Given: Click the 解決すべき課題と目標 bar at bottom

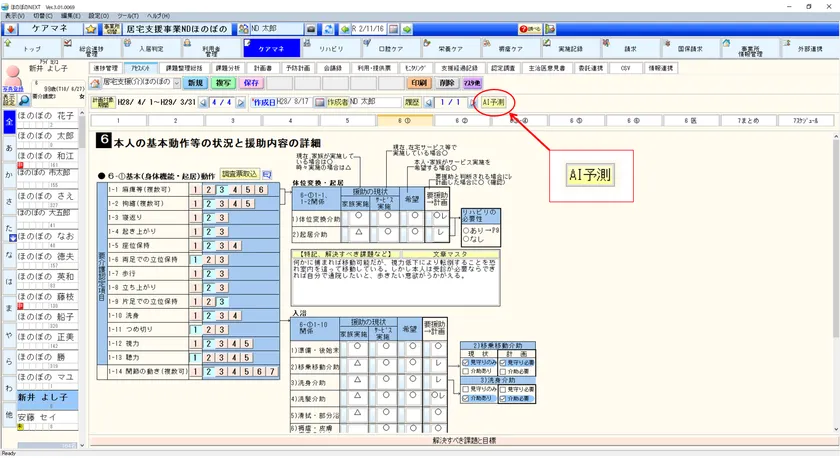Looking at the screenshot, I should click(464, 440).
